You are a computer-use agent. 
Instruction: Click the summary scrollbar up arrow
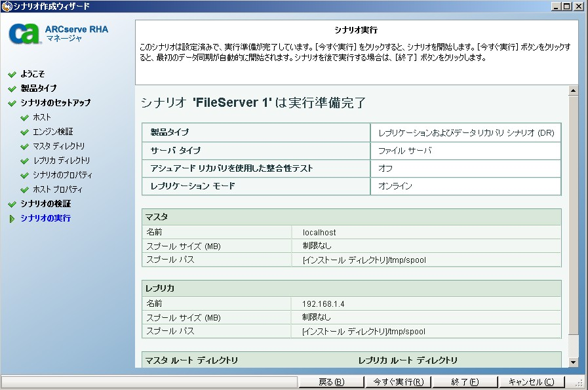click(573, 90)
